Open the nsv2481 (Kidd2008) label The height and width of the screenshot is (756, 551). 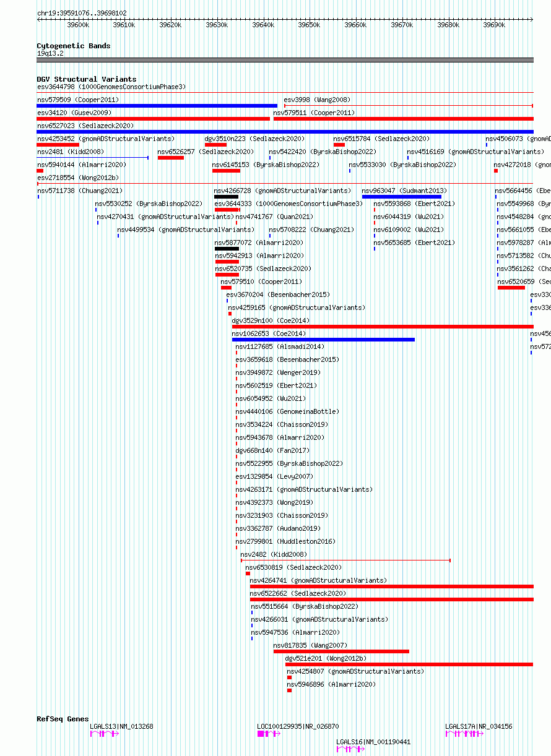click(x=70, y=152)
